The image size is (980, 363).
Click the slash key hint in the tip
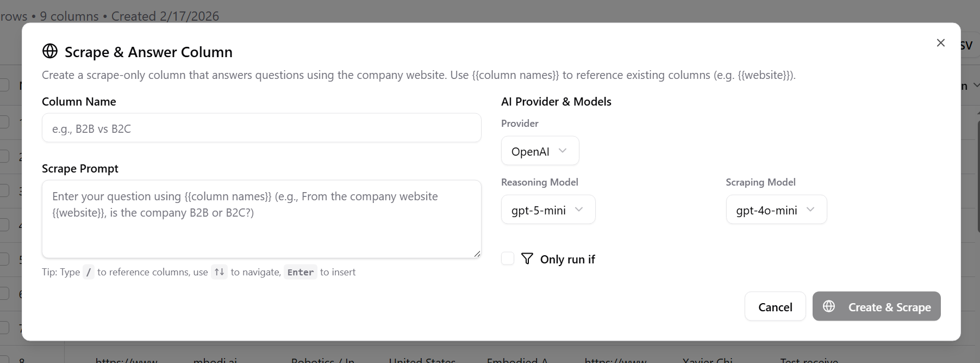click(89, 272)
